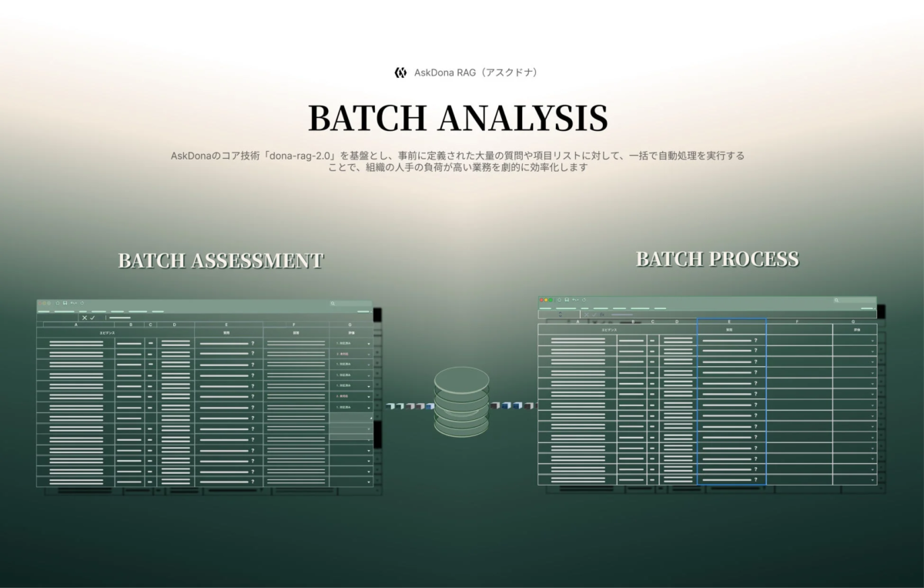Click the BATCH ASSESSMENT heading
Image resolution: width=924 pixels, height=588 pixels.
220,261
